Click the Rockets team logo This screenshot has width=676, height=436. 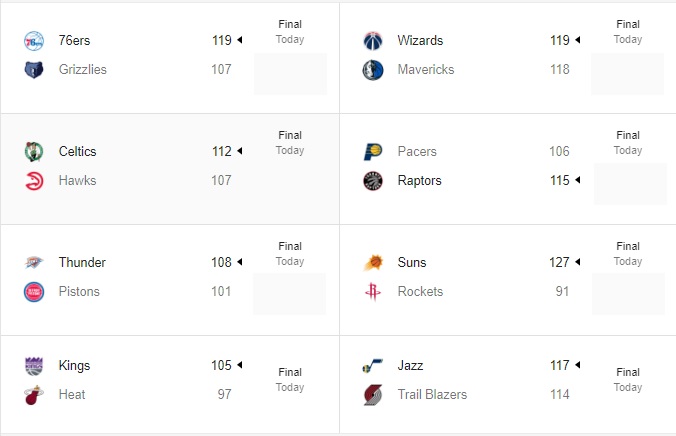pos(372,292)
